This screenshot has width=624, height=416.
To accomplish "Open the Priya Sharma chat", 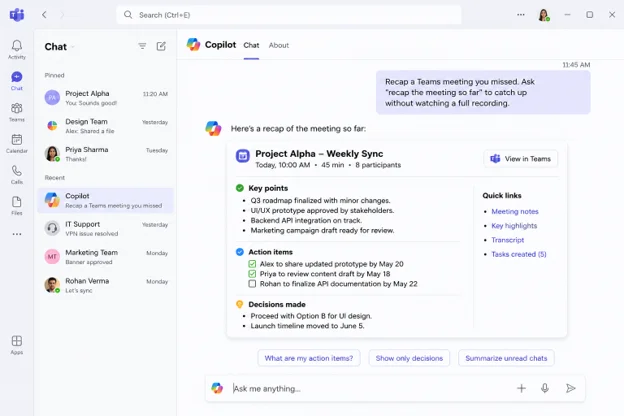I will [106, 154].
